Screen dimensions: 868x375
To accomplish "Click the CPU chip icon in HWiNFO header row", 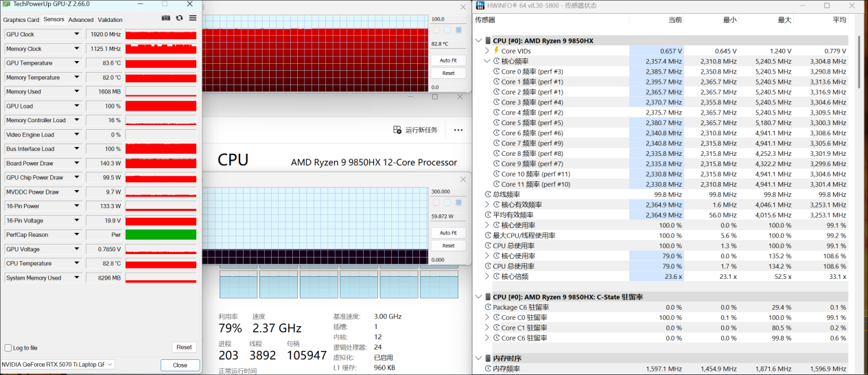I will click(x=488, y=41).
